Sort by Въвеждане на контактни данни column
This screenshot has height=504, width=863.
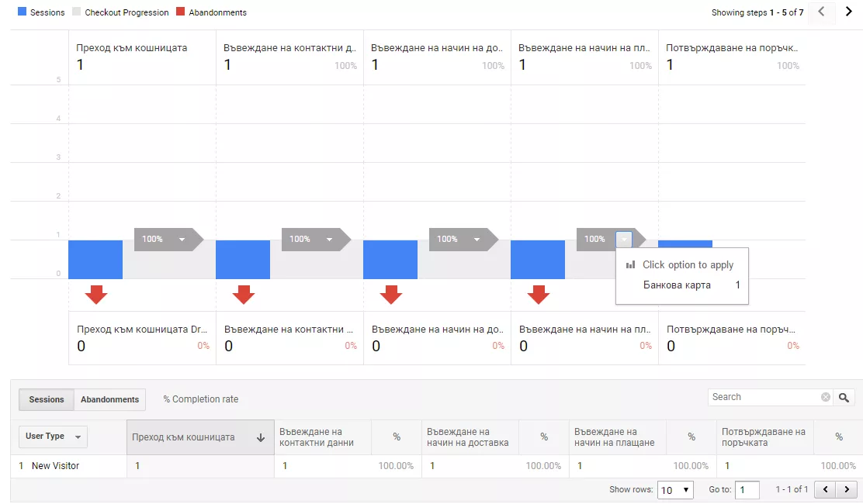point(323,437)
